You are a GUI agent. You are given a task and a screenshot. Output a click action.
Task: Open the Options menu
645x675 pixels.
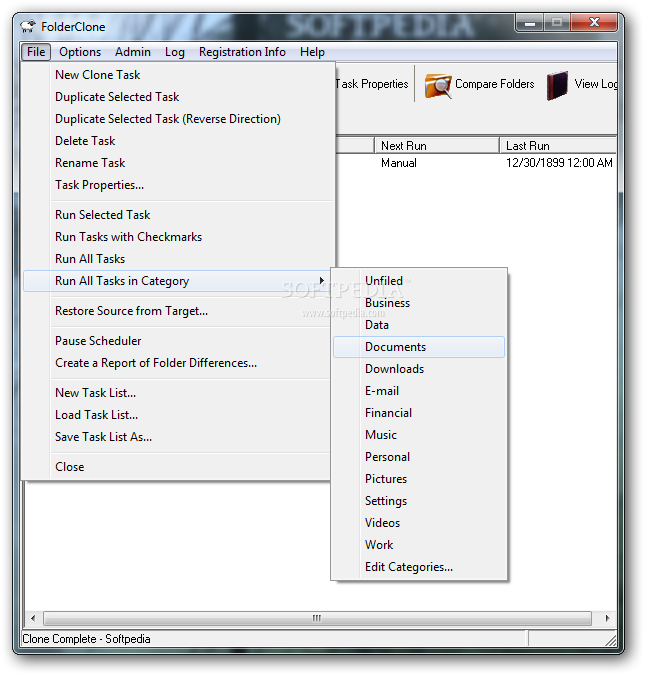coord(80,52)
